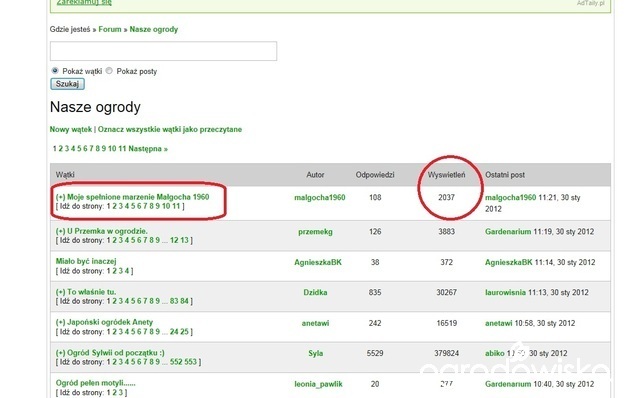Click the replies value 5529

375,354
